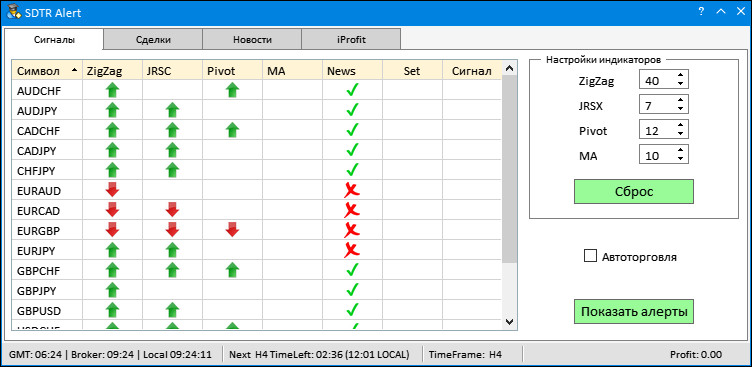Click the JRSC column header
Image resolution: width=752 pixels, height=367 pixels.
pos(173,71)
